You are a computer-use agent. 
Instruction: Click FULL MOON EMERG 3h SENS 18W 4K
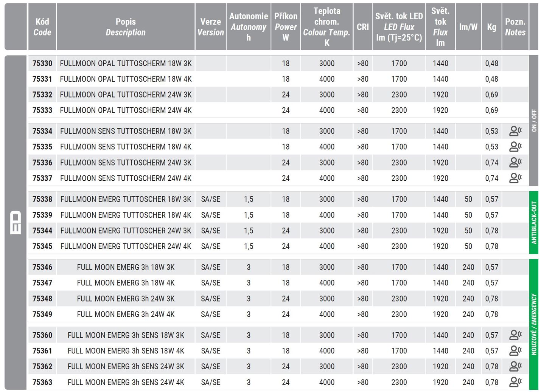click(x=126, y=351)
